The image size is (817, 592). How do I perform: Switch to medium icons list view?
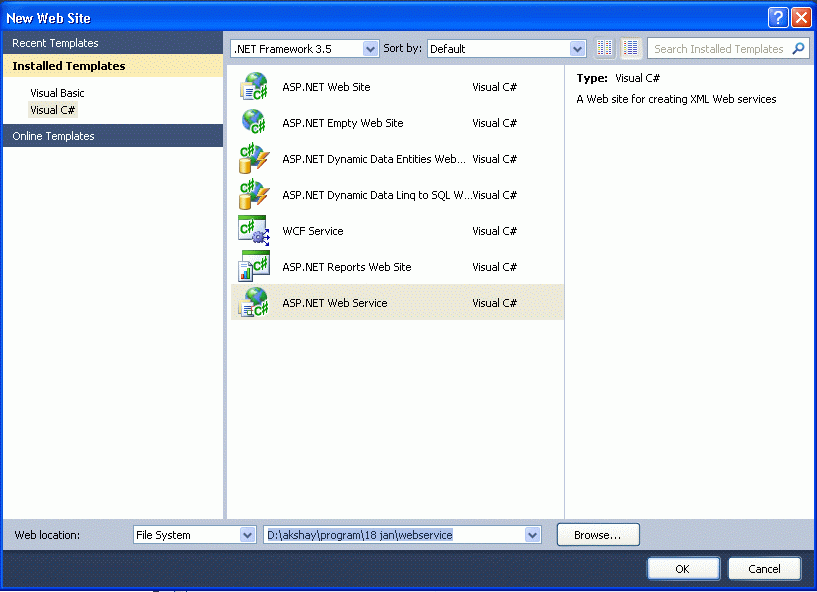pos(630,48)
